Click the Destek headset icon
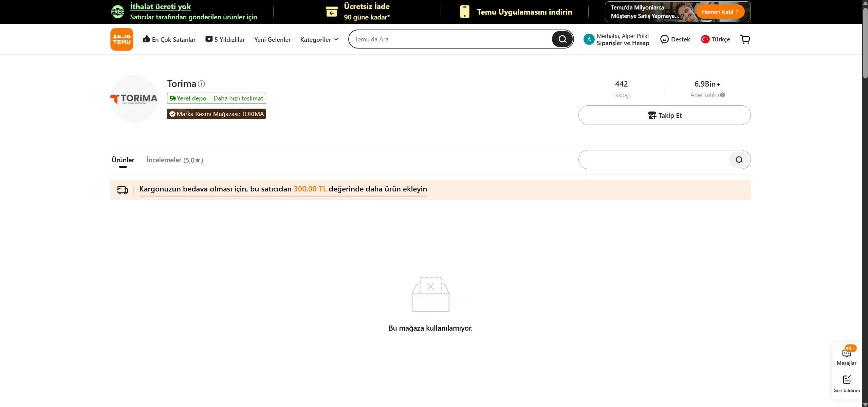The image size is (868, 407). [664, 39]
